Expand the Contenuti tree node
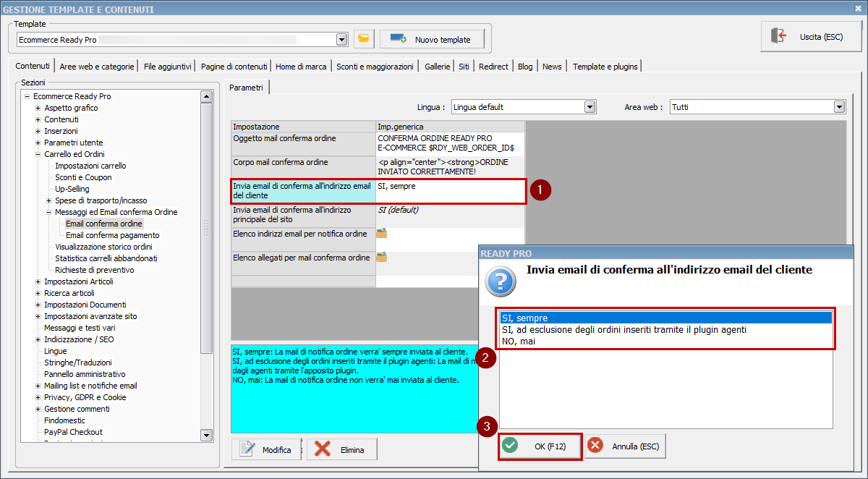Screen dimensions: 868x479 click(38, 119)
